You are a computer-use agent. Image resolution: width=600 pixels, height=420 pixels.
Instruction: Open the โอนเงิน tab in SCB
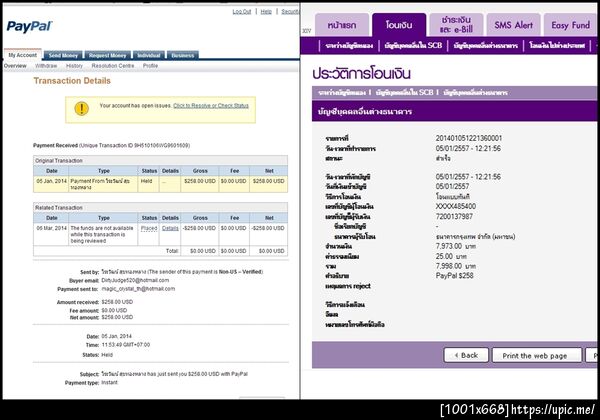[x=399, y=25]
